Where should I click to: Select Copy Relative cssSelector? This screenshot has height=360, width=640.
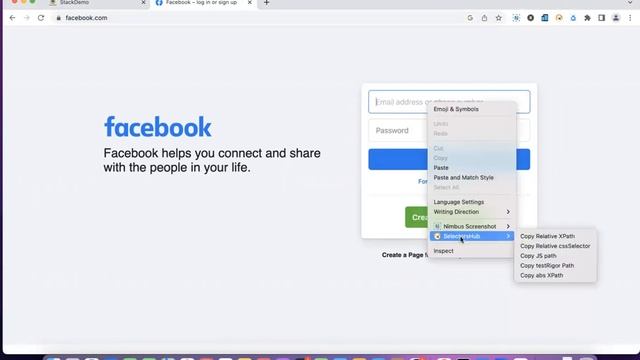coord(555,246)
